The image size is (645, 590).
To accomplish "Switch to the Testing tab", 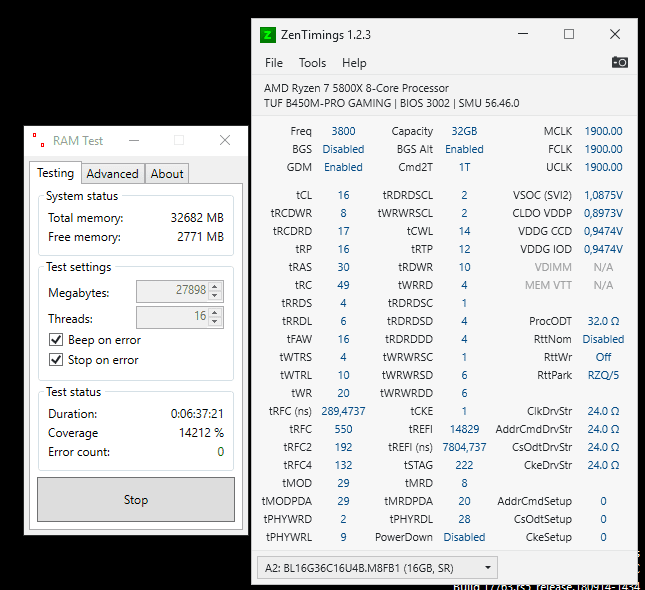I will (x=56, y=173).
